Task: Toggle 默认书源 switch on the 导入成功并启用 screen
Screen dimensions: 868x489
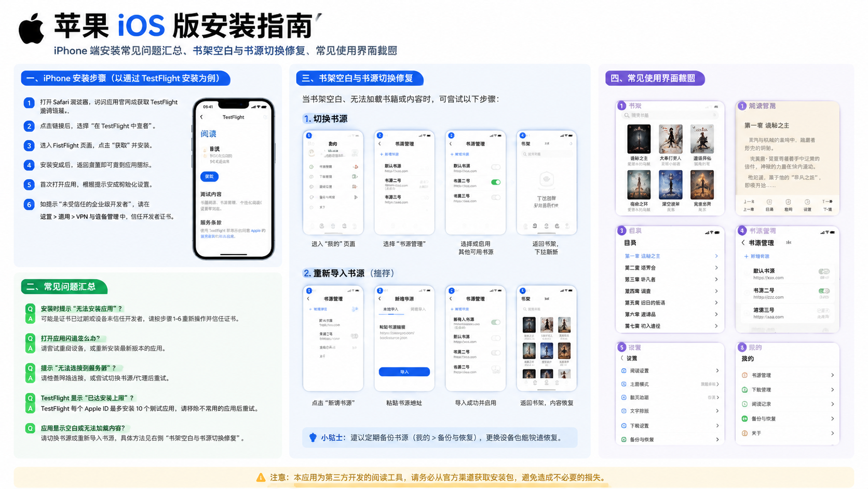Action: [x=496, y=338]
